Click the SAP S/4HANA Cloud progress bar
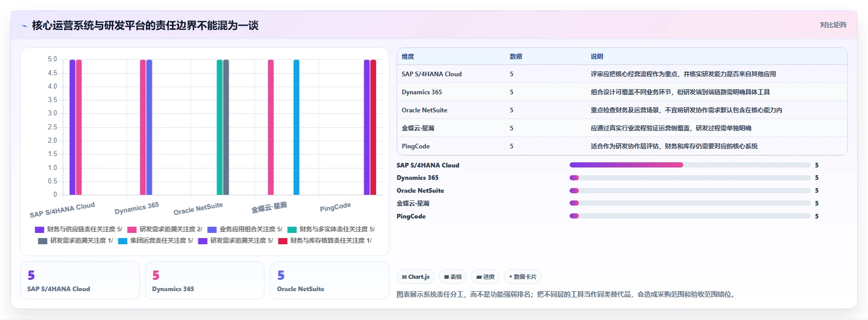This screenshot has width=868, height=320. click(x=690, y=165)
